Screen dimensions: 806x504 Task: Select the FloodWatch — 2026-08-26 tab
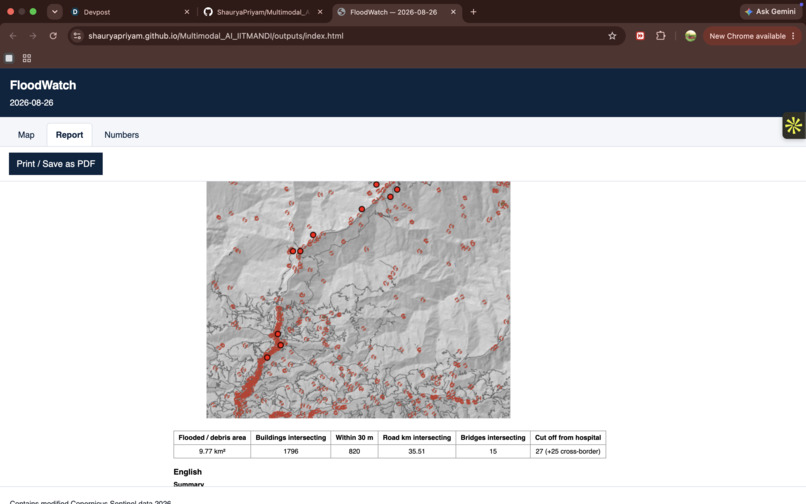[x=397, y=12]
